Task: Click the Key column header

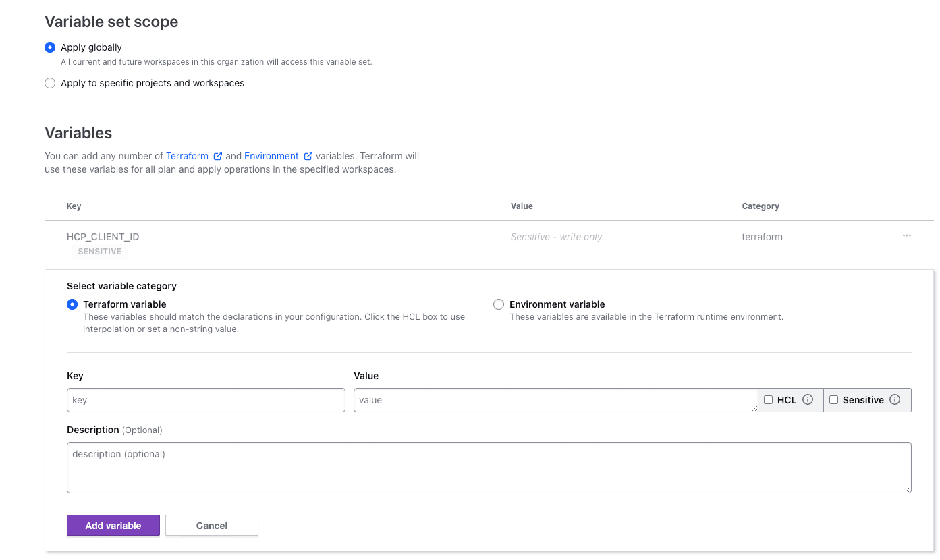Action: (x=74, y=206)
